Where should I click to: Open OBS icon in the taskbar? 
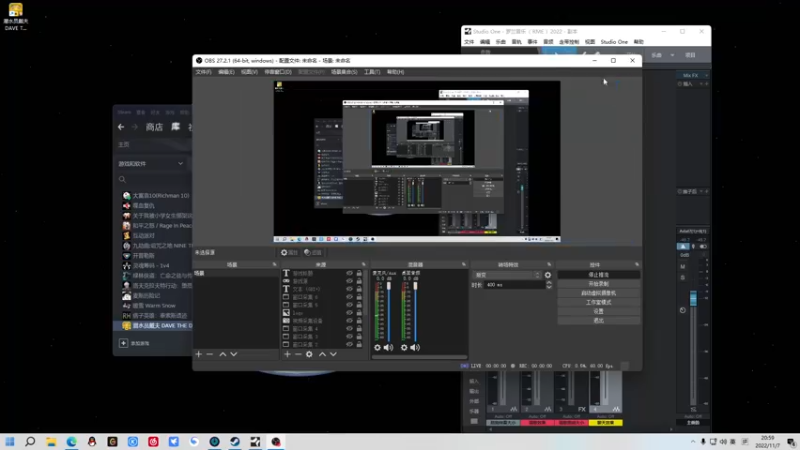(x=276, y=442)
